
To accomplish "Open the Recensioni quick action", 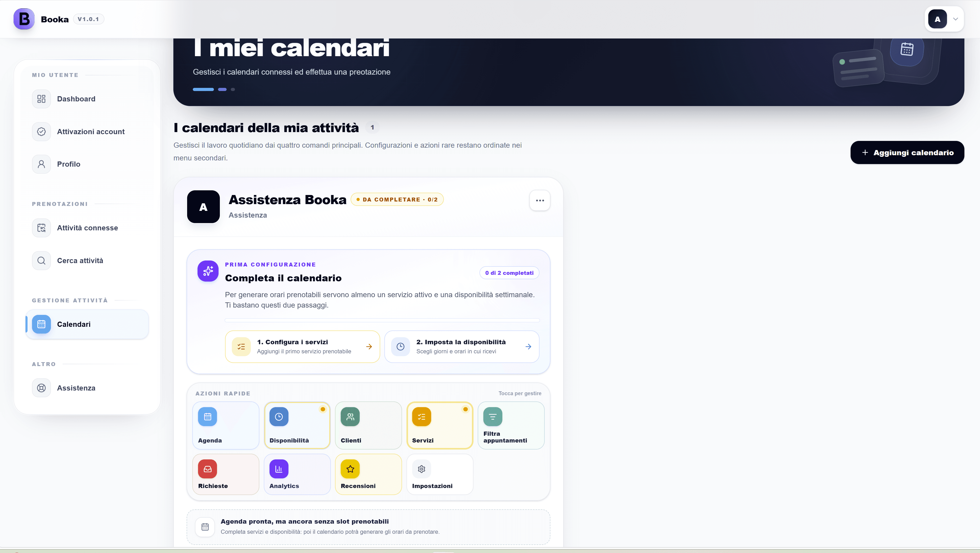I will [x=368, y=474].
